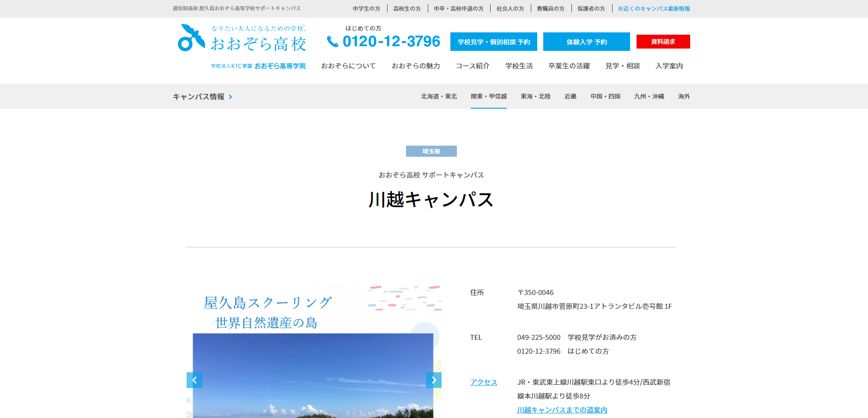Show previous slide with left arrow
This screenshot has width=868, height=418.
pyautogui.click(x=194, y=380)
